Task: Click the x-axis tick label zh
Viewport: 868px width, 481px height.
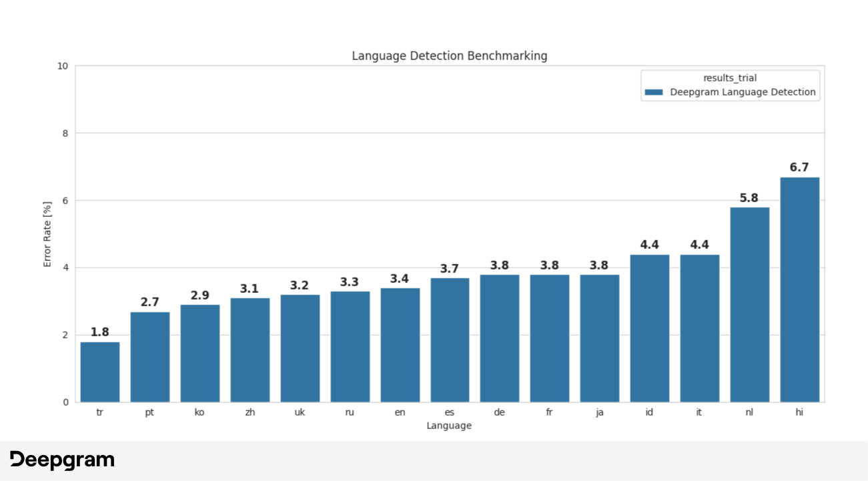Action: pos(250,412)
